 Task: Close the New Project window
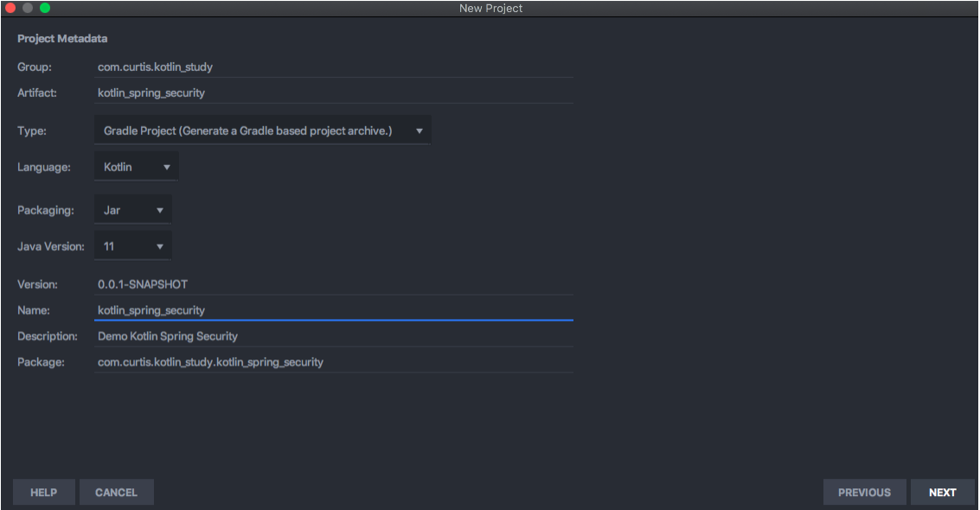pos(10,8)
